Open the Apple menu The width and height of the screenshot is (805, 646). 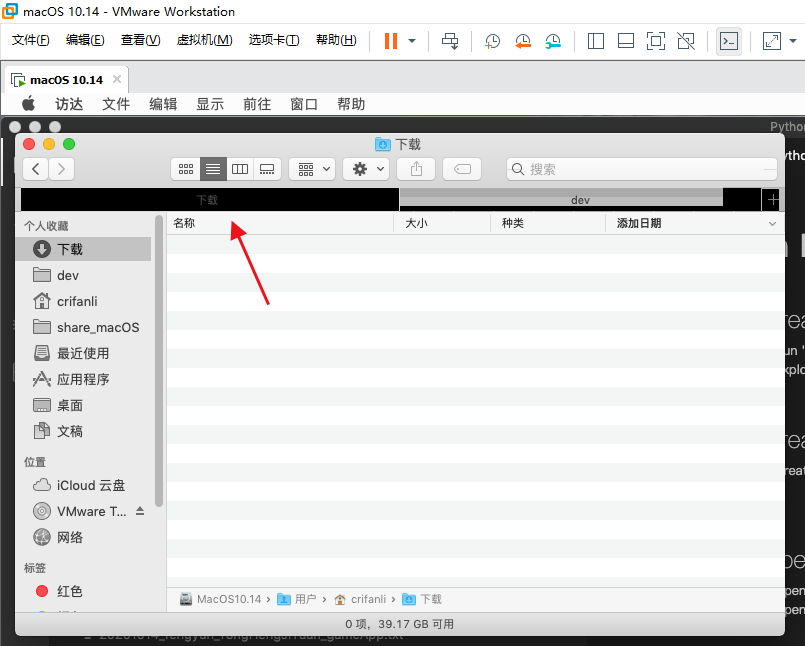pos(29,104)
